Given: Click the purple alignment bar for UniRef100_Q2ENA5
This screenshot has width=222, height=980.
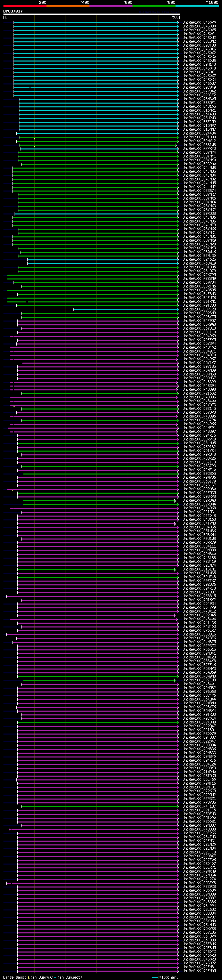Looking at the screenshot, I should click(98, 971).
